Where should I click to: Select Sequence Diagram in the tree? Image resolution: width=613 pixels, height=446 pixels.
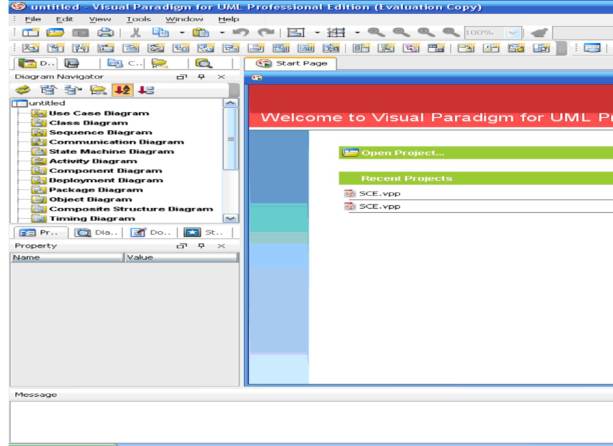point(100,132)
